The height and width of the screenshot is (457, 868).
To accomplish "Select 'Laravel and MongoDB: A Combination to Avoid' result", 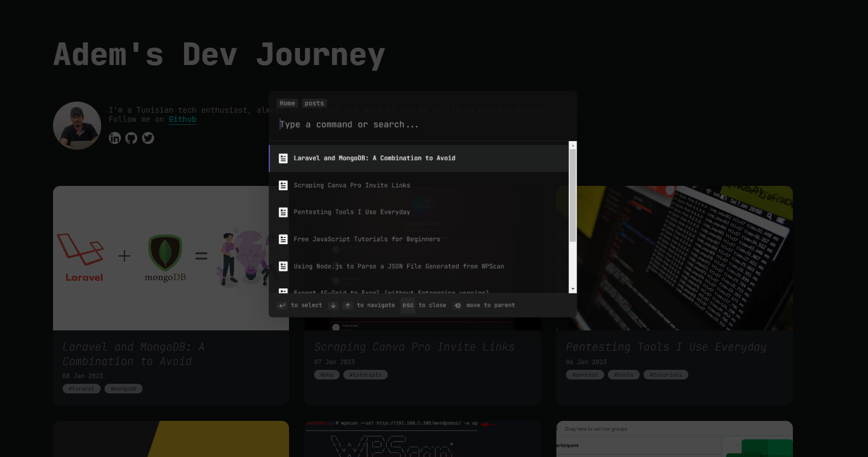I will [x=419, y=158].
